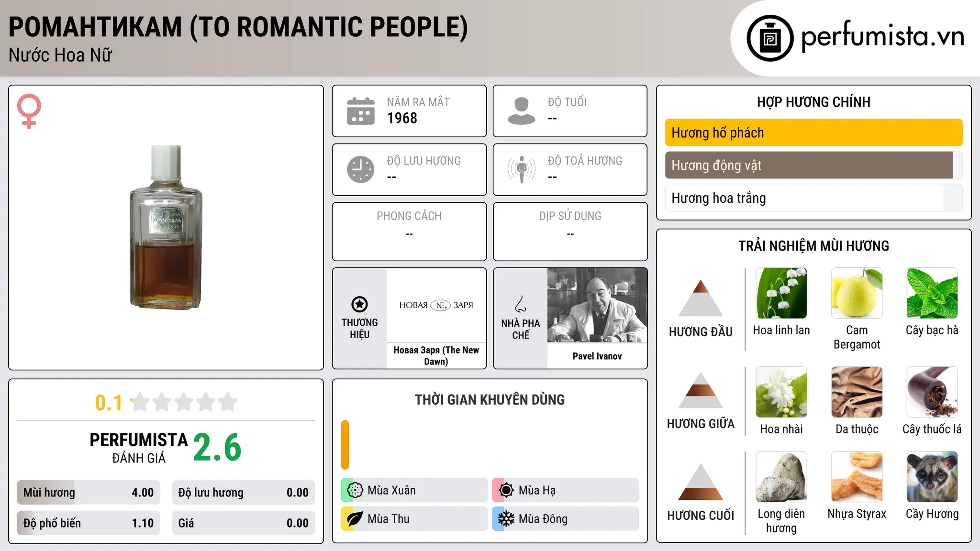This screenshot has width=980, height=551.
Task: Click the star badge icon above Thương hiệu
Action: pyautogui.click(x=359, y=304)
